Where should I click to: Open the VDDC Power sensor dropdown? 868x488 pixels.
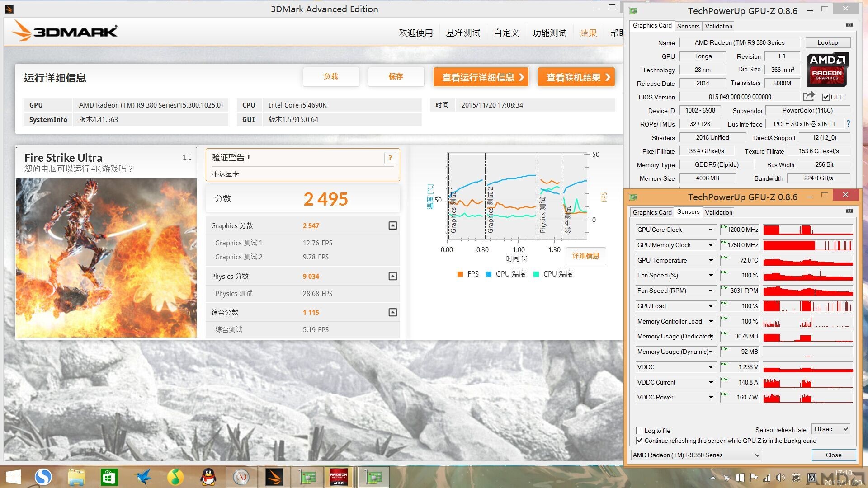pos(711,398)
